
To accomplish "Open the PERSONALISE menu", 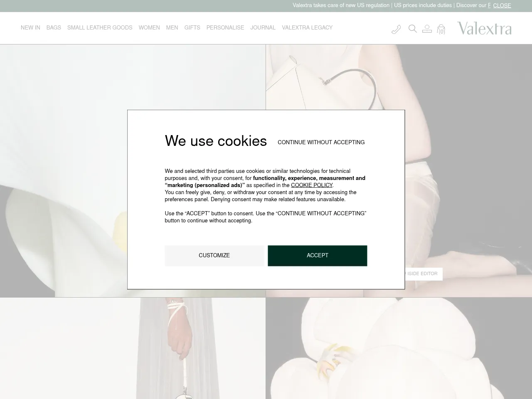I will click(225, 28).
